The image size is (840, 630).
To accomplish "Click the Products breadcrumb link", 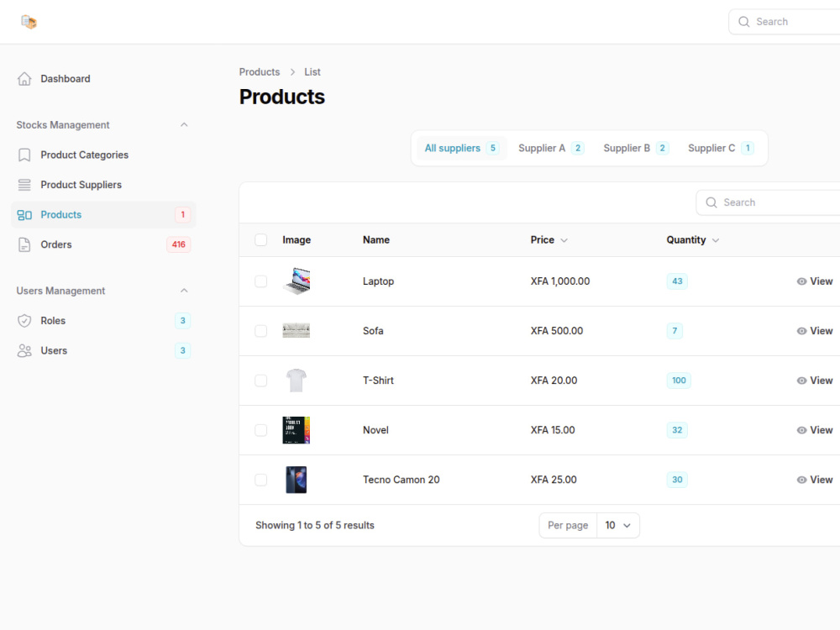I will (260, 72).
